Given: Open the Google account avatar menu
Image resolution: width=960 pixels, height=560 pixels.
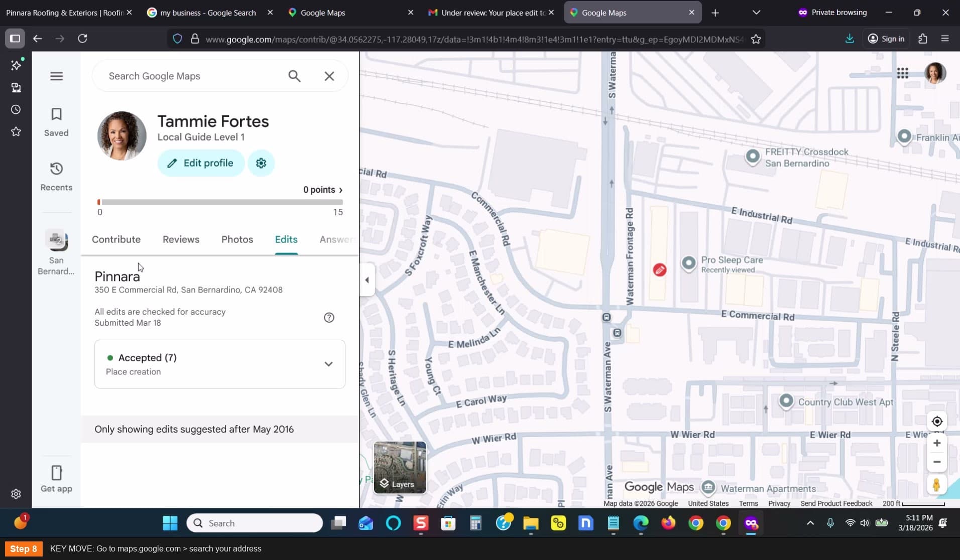Looking at the screenshot, I should click(x=935, y=73).
